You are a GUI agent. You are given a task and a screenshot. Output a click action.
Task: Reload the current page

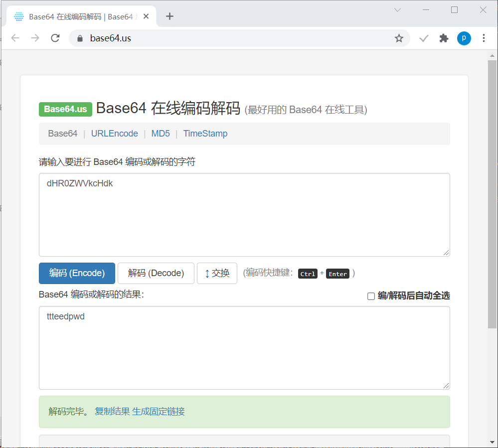coord(55,38)
